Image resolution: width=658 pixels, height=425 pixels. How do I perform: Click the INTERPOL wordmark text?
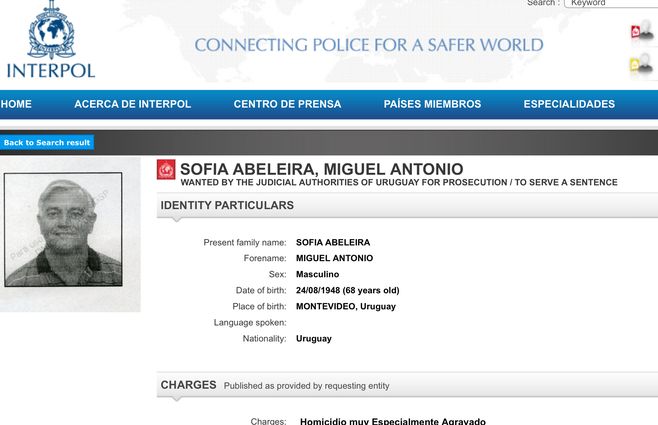pyautogui.click(x=51, y=71)
